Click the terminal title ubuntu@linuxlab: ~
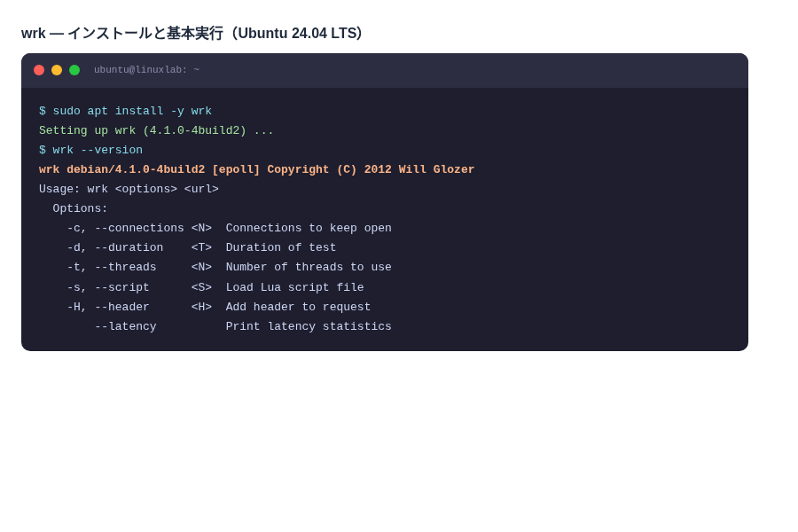 [146, 70]
